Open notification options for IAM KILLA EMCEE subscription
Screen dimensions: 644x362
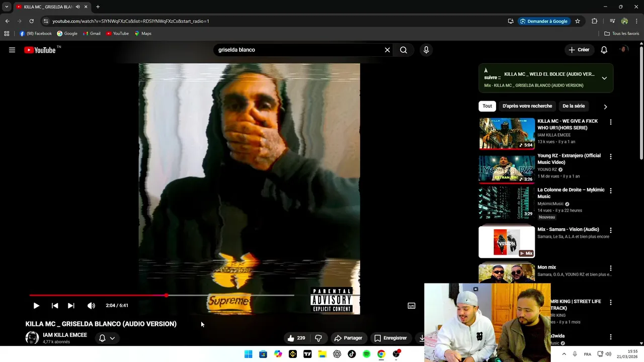click(x=107, y=338)
